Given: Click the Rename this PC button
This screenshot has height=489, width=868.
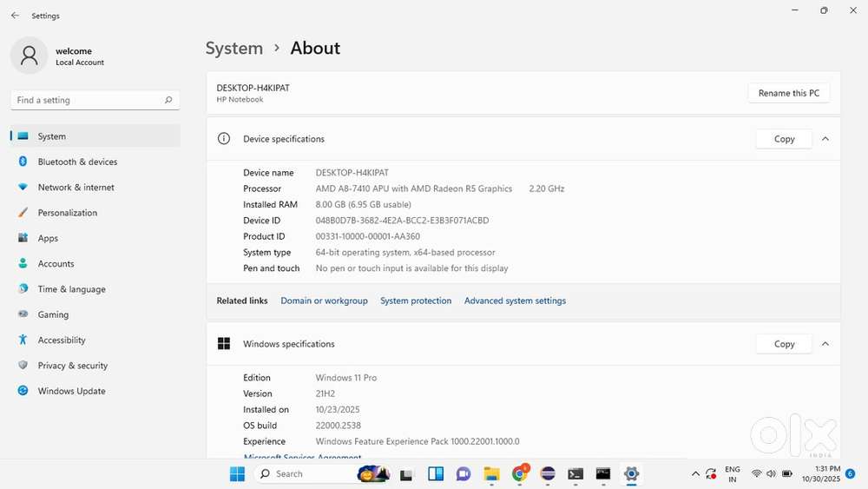Looking at the screenshot, I should tap(788, 93).
